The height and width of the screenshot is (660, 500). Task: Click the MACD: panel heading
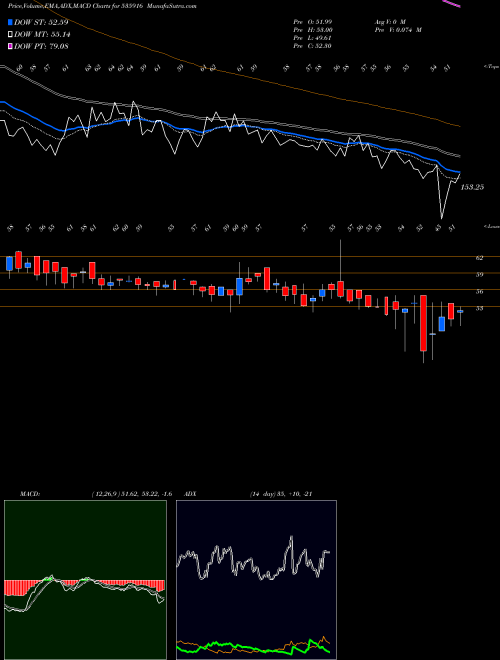30,494
